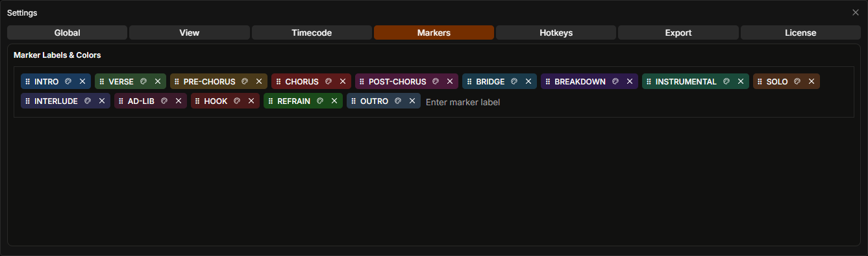868x256 pixels.
Task: Grab the drag handle on AD-LIB tag
Action: coord(121,101)
